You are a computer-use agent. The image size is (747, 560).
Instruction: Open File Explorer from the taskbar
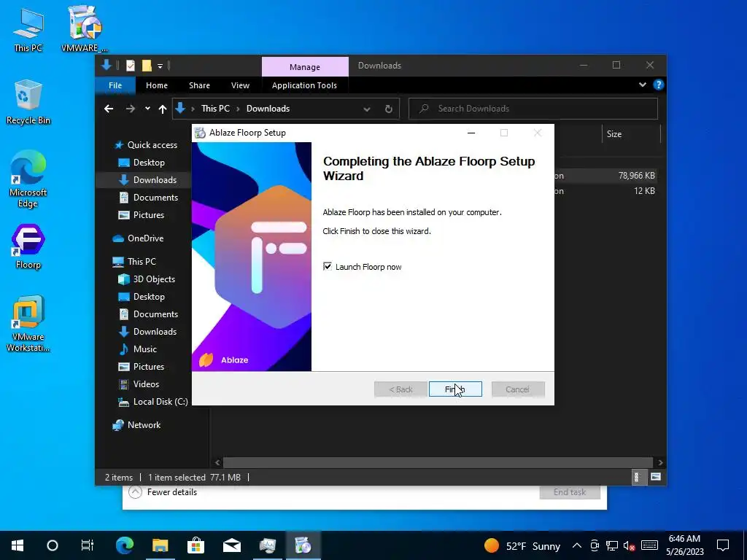click(160, 545)
